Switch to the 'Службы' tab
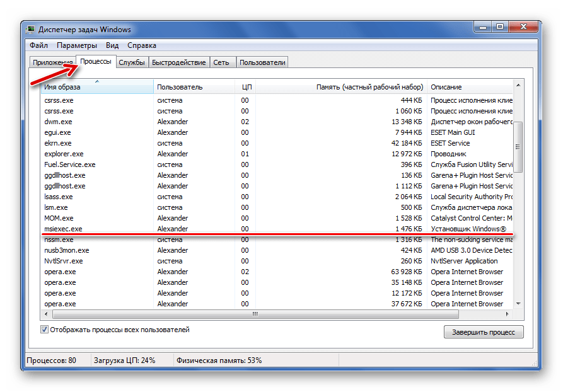The width and height of the screenshot is (563, 392). [x=132, y=62]
